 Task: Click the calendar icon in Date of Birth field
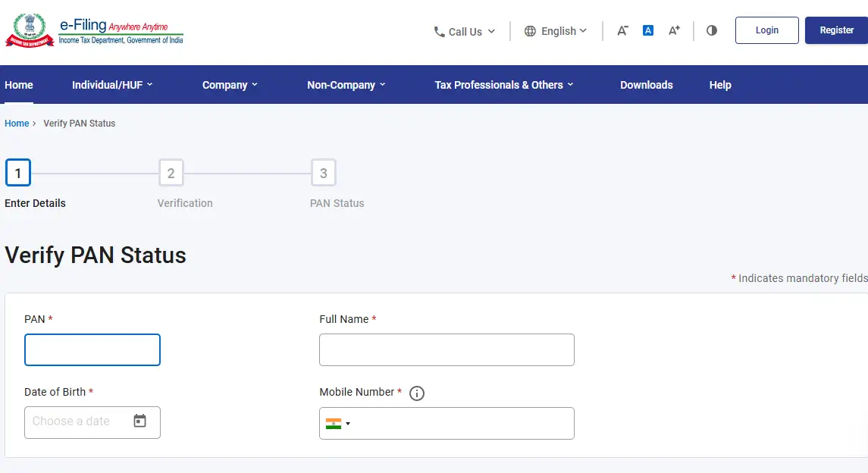(140, 422)
